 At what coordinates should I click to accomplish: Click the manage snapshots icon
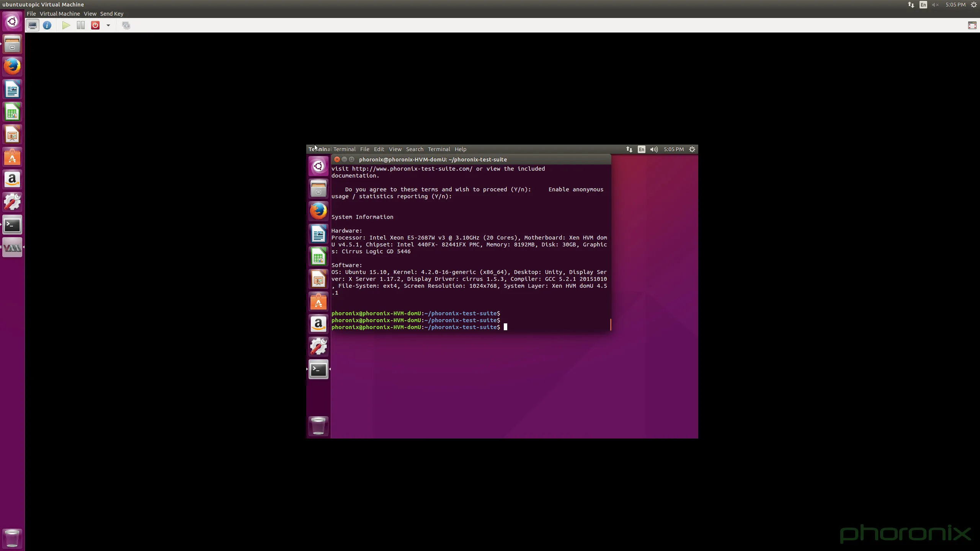click(126, 25)
